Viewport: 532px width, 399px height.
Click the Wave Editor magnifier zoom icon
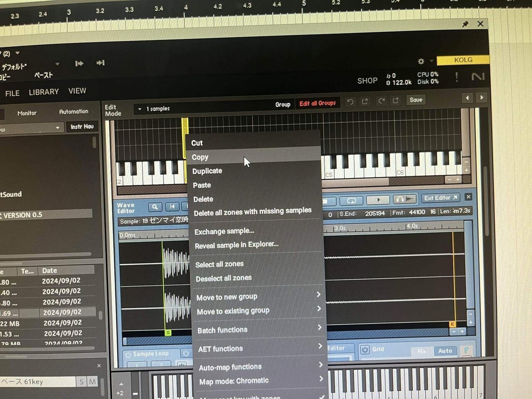pos(155,207)
